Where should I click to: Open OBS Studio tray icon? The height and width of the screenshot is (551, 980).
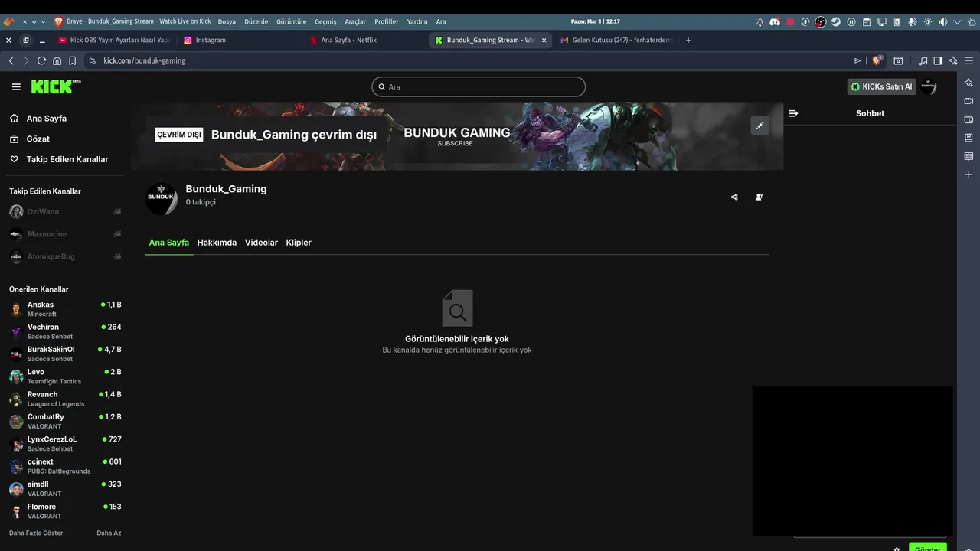coord(821,22)
